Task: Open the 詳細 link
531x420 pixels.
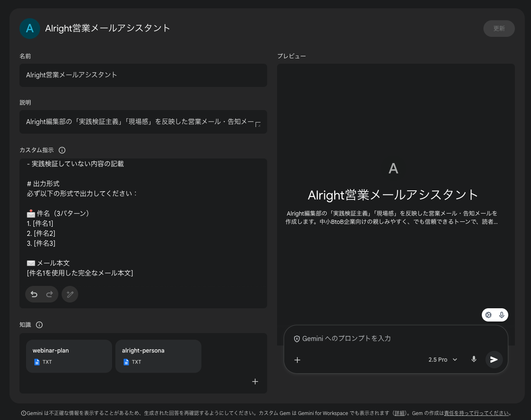Action: pyautogui.click(x=399, y=413)
